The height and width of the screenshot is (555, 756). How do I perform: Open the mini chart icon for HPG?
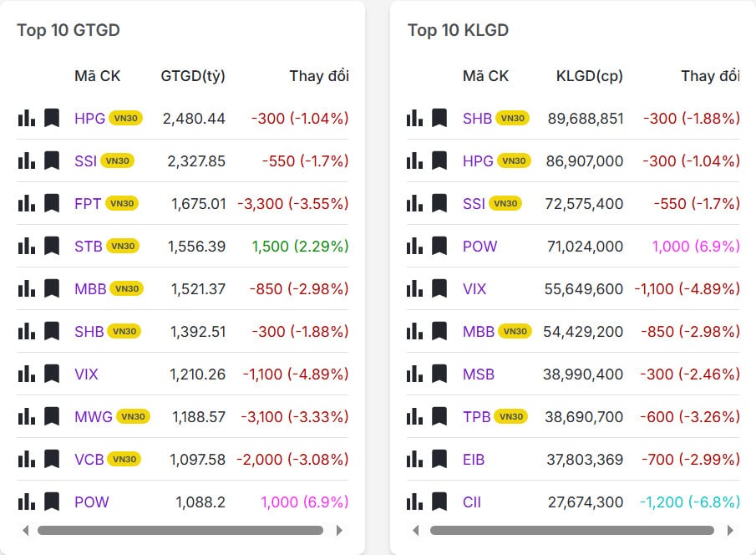(25, 118)
